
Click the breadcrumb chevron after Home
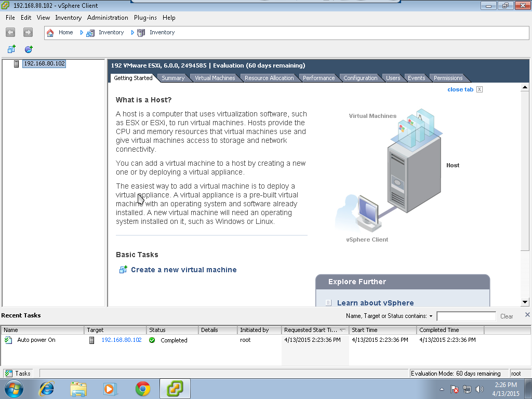[81, 32]
